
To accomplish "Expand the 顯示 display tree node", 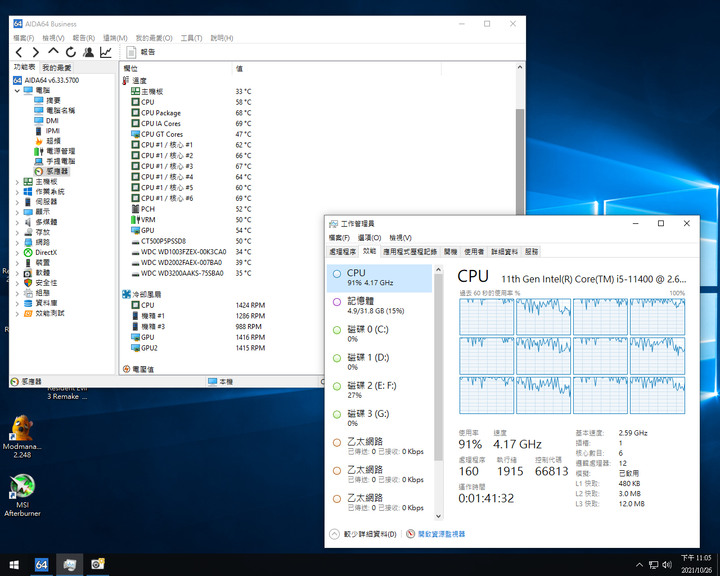I will (17, 212).
